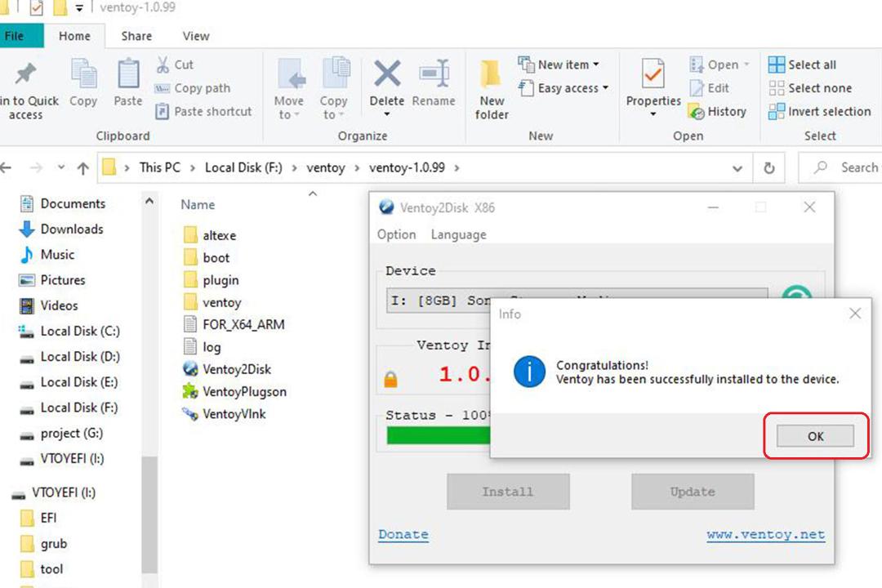The width and height of the screenshot is (882, 588).
Task: Select the Paste shortcut command
Action: 203,111
